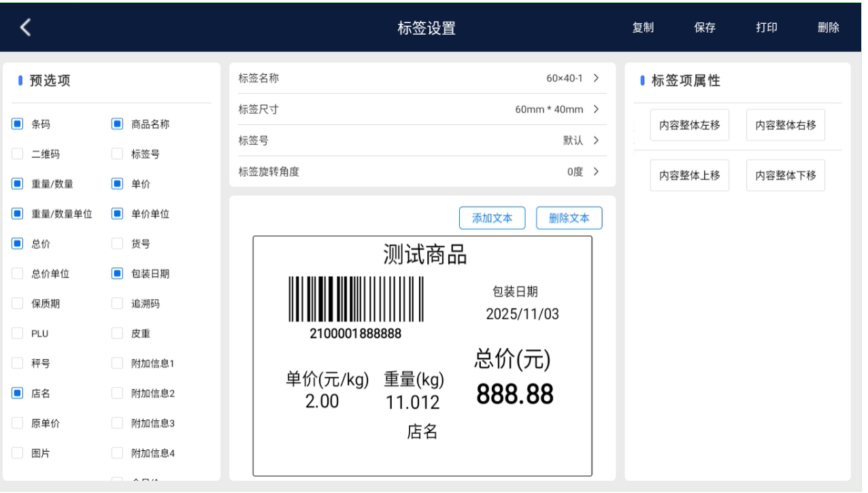Select the 店名 text on label preview
Image resolution: width=868 pixels, height=493 pixels.
click(422, 432)
